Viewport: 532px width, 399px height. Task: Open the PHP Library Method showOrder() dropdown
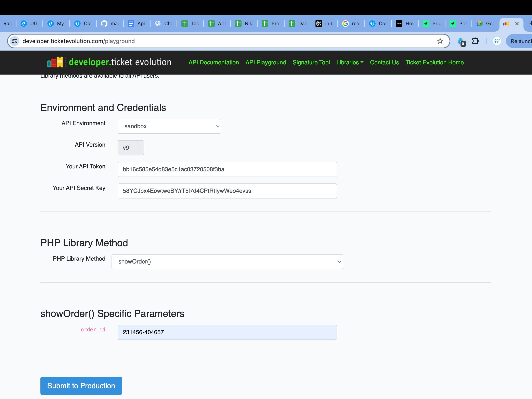[227, 262]
